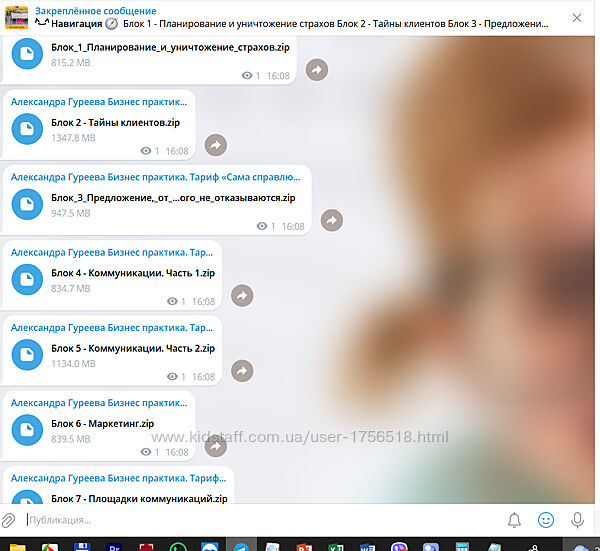The height and width of the screenshot is (551, 600).
Task: Download Блок 4 - Коммуникации. Часть 1.zip
Action: [27, 279]
